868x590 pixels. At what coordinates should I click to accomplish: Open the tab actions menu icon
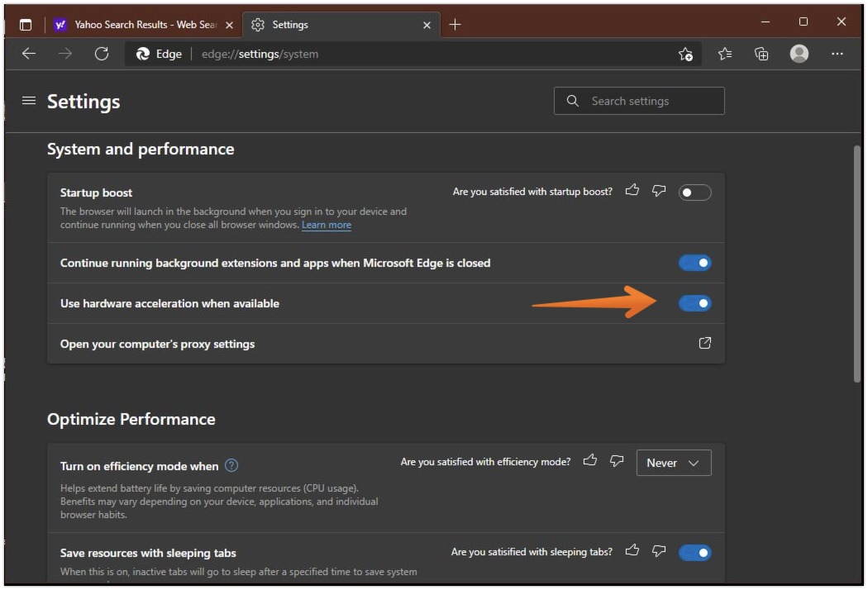coord(26,25)
